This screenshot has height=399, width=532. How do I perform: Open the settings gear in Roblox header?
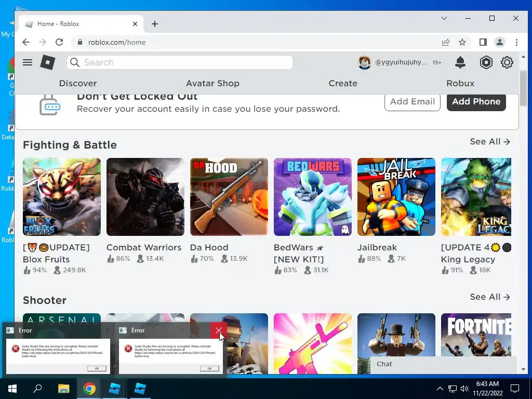(507, 62)
